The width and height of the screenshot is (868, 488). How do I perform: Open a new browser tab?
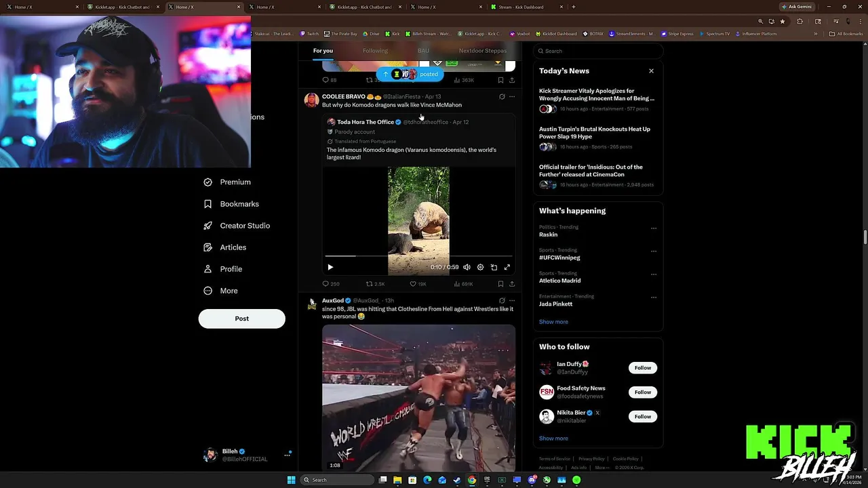coord(574,7)
